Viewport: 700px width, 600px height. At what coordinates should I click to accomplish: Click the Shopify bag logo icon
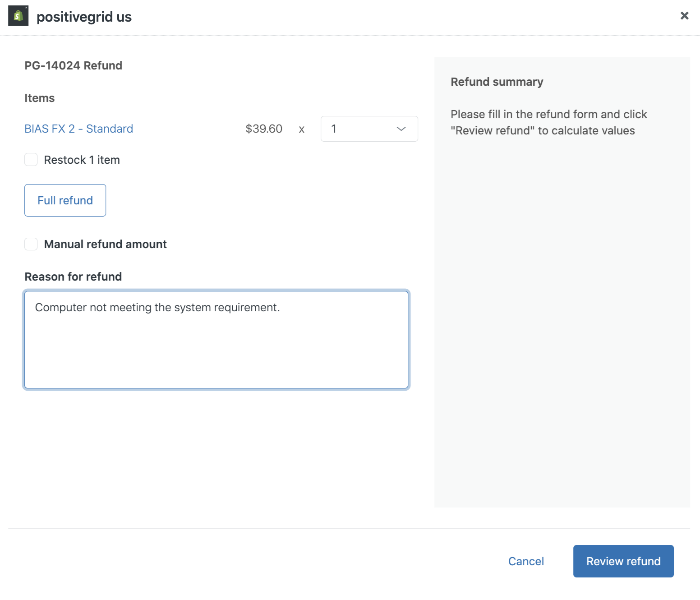[x=18, y=16]
